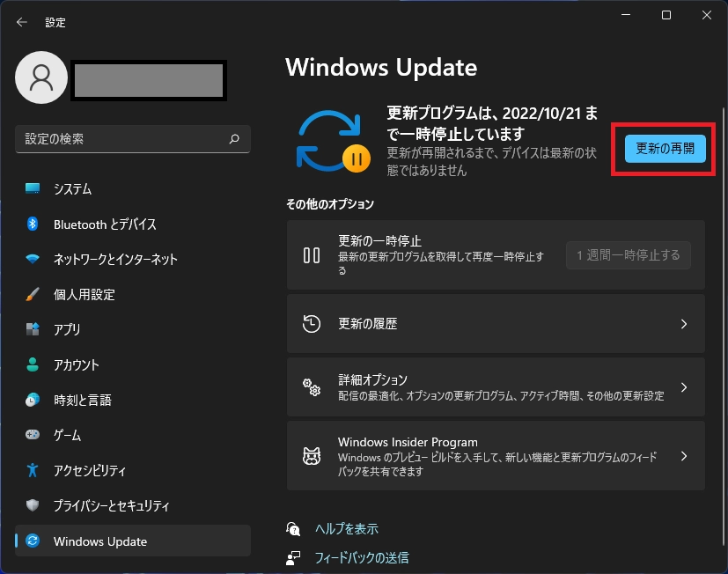Focus the 設定の検索 search field
Screen dimensions: 728x574
123,139
